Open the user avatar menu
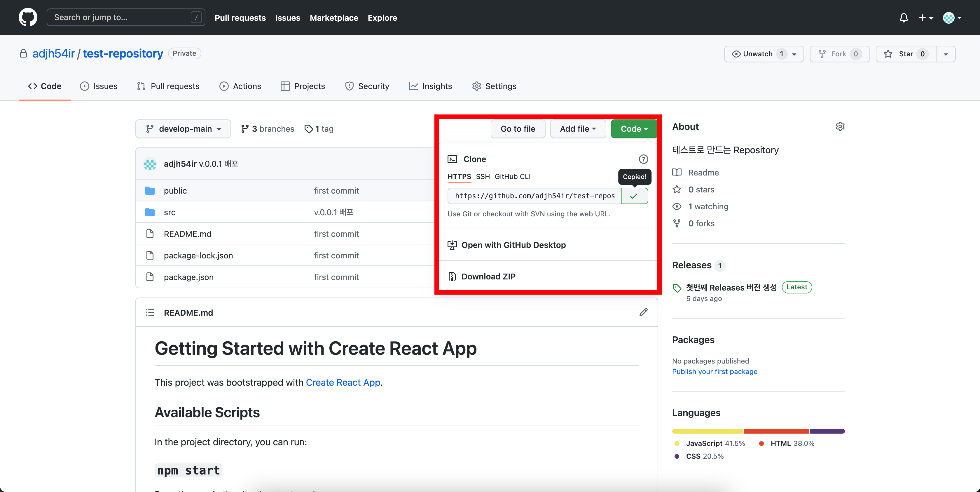The width and height of the screenshot is (980, 492). click(952, 18)
